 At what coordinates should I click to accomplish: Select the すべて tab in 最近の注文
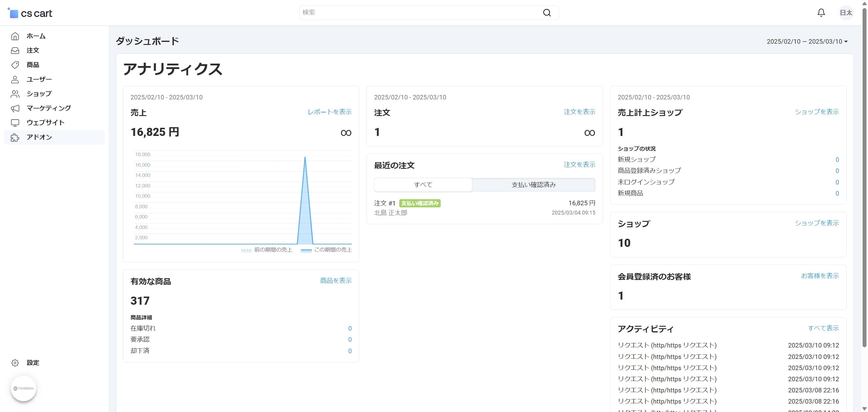coord(423,185)
